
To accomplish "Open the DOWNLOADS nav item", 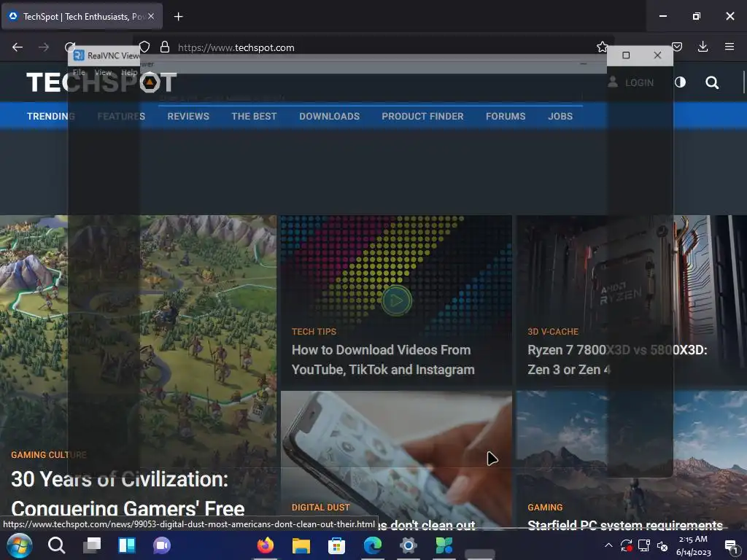I will 329,116.
